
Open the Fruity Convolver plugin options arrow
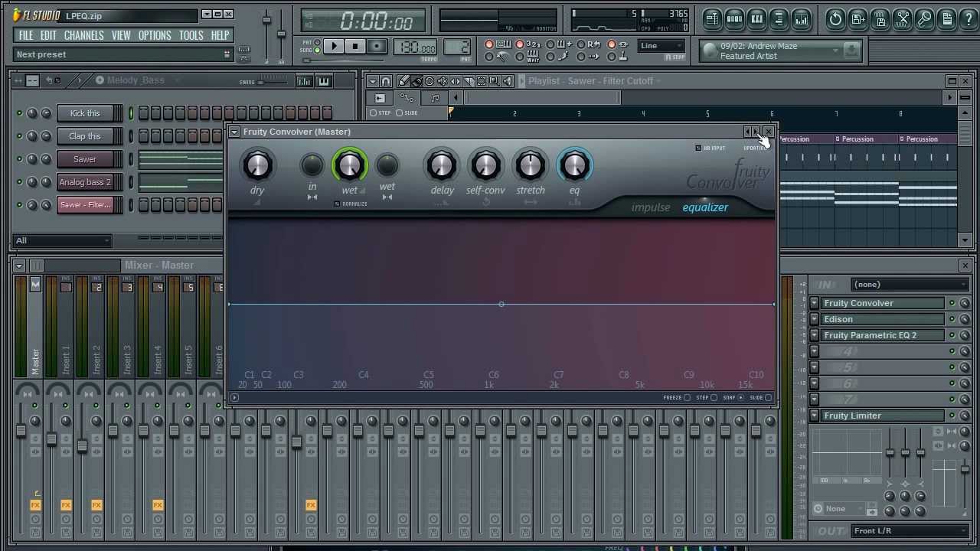click(234, 132)
